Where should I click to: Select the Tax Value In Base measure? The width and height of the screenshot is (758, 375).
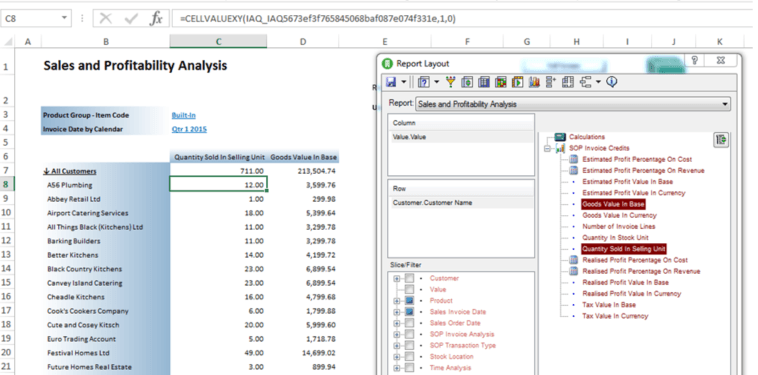click(609, 305)
